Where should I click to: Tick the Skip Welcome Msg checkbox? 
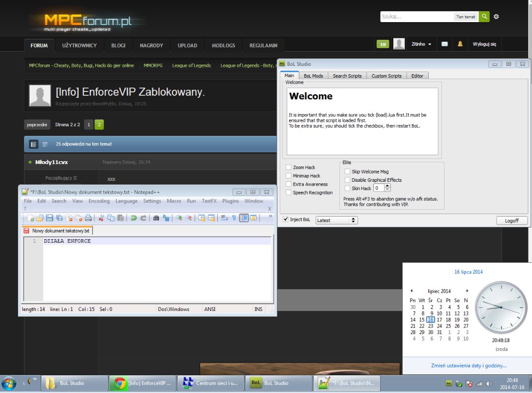point(347,171)
